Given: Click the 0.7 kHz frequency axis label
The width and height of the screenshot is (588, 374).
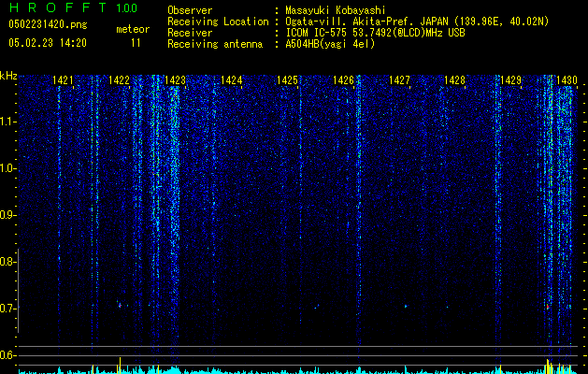Looking at the screenshot, I should tap(7, 309).
